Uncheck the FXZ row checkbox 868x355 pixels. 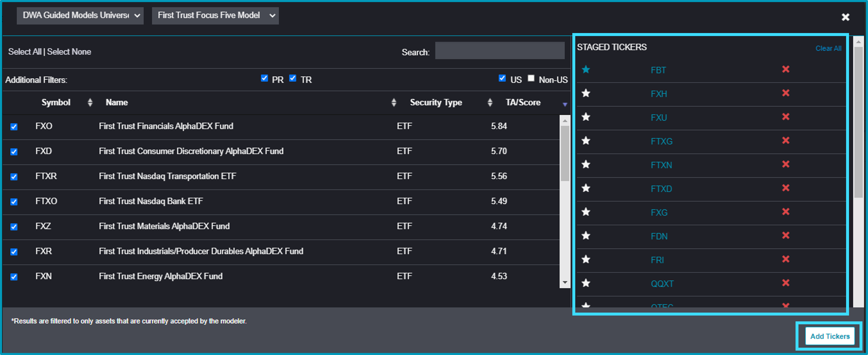click(x=14, y=227)
